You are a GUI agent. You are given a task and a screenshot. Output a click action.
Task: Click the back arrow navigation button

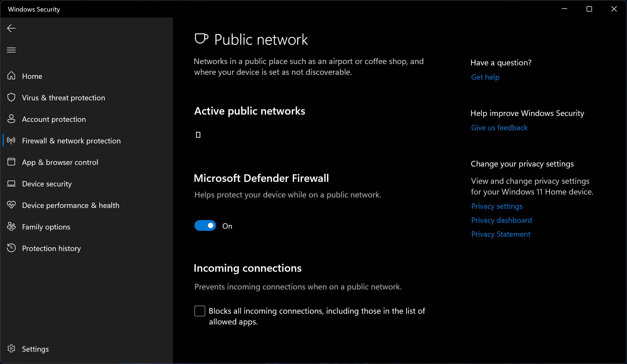coord(11,28)
